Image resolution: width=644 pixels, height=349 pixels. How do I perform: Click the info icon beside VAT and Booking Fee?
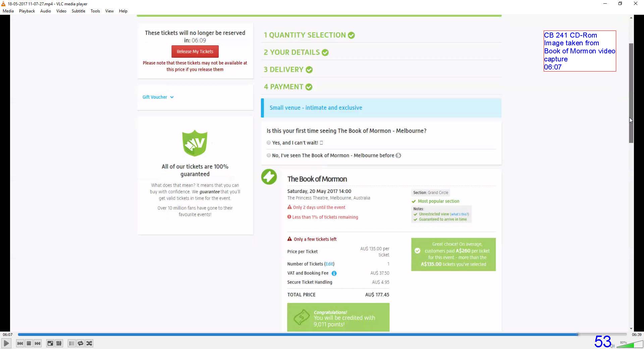click(x=334, y=273)
